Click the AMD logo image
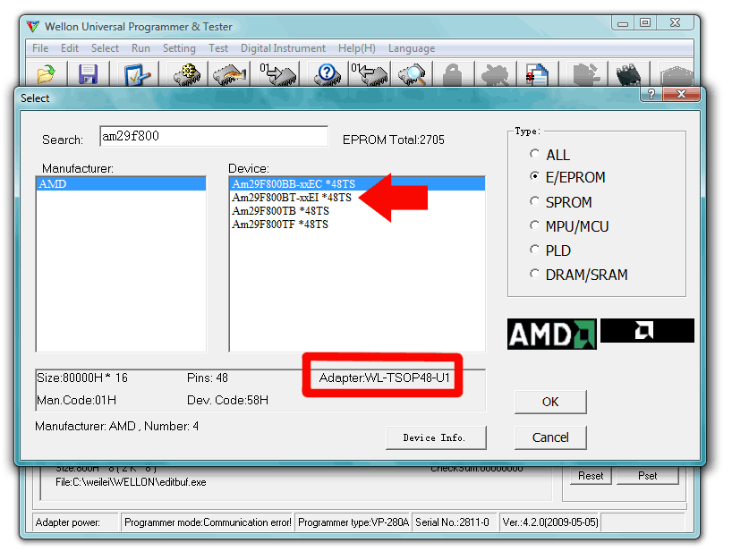This screenshot has width=732, height=560. click(552, 335)
